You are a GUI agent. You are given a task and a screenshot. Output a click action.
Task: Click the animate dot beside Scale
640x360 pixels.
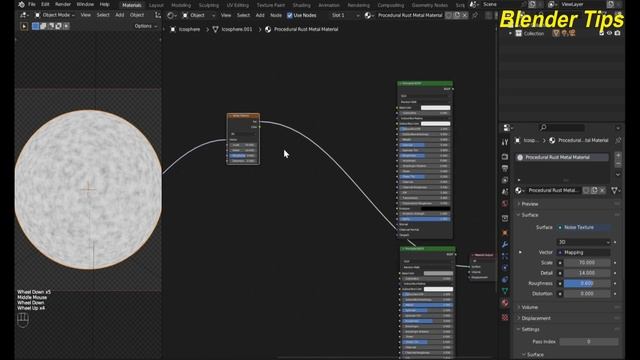click(x=615, y=263)
